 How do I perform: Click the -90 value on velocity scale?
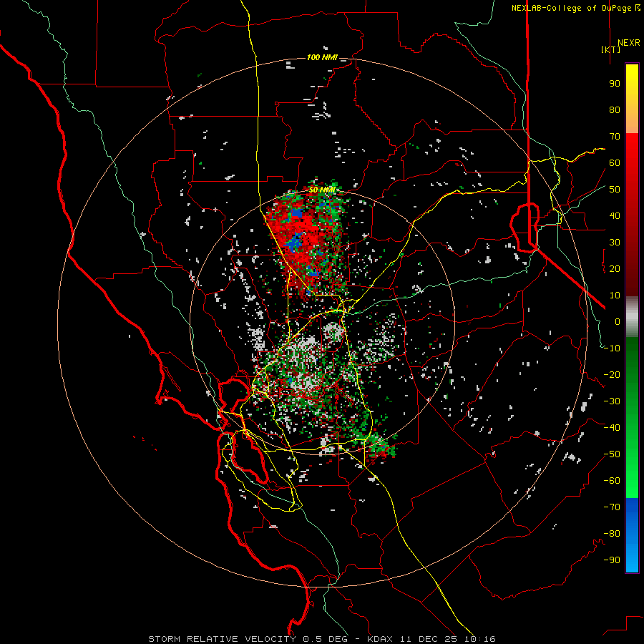612,560
